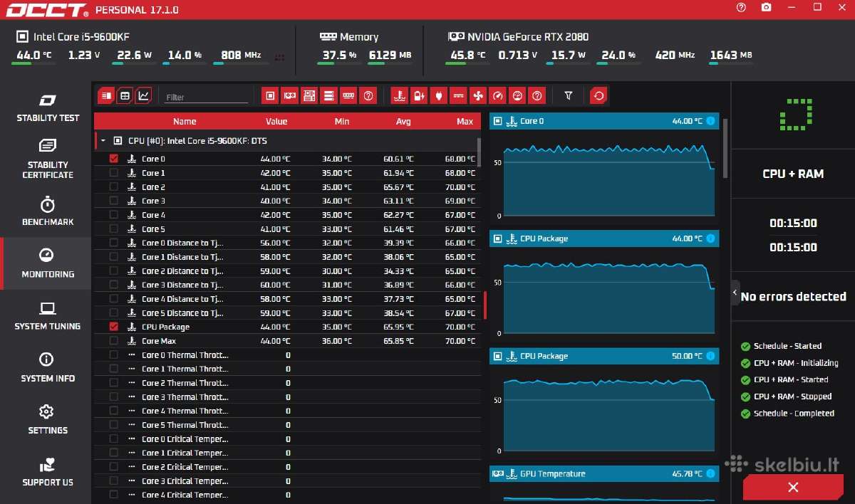
Task: Check the Core Max checkbox
Action: (x=113, y=341)
